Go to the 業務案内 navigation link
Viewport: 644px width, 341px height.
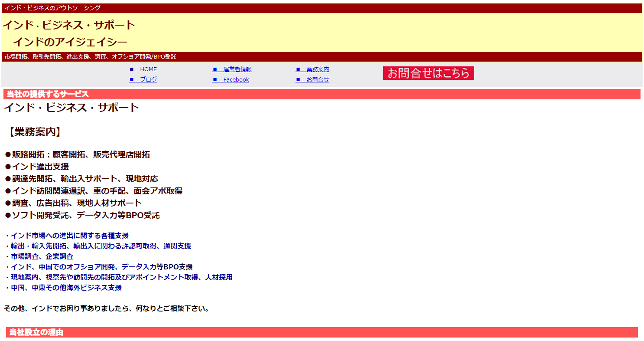tap(318, 69)
